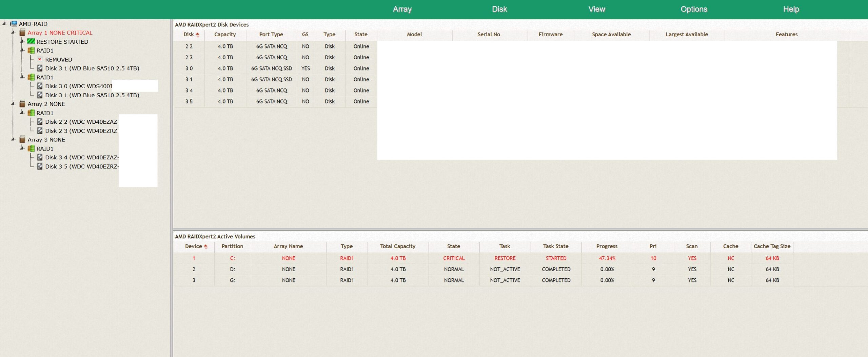Image resolution: width=868 pixels, height=357 pixels.
Task: Collapse the Array 2 NONE tree node
Action: pos(13,104)
